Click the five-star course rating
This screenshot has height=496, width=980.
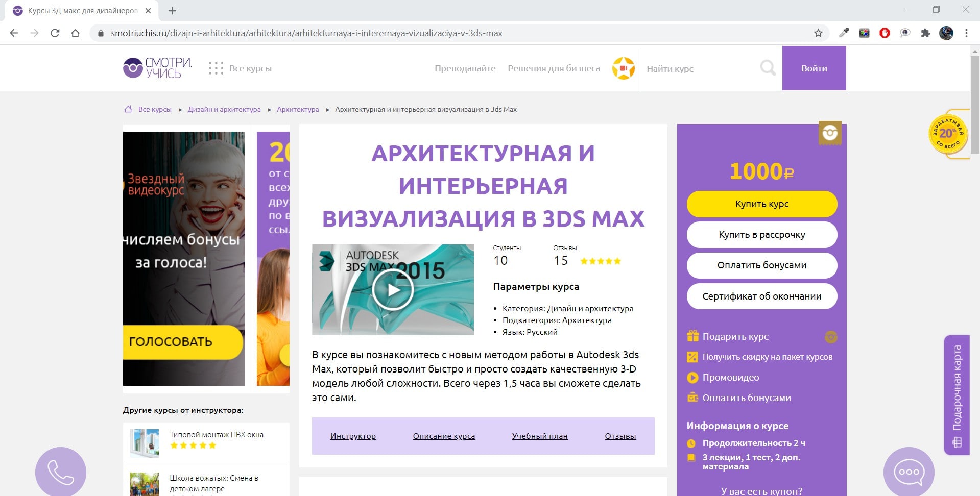(601, 261)
